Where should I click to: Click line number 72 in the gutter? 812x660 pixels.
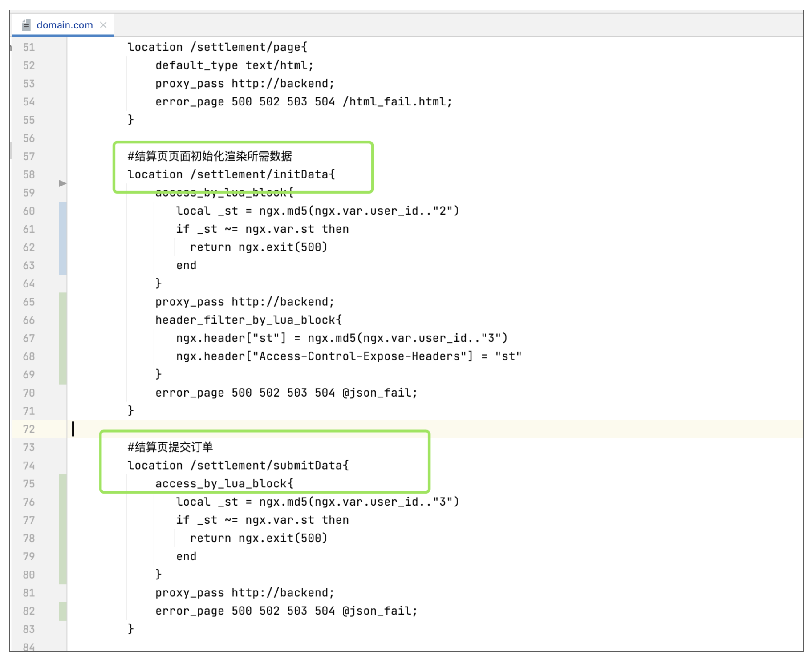pyautogui.click(x=29, y=429)
